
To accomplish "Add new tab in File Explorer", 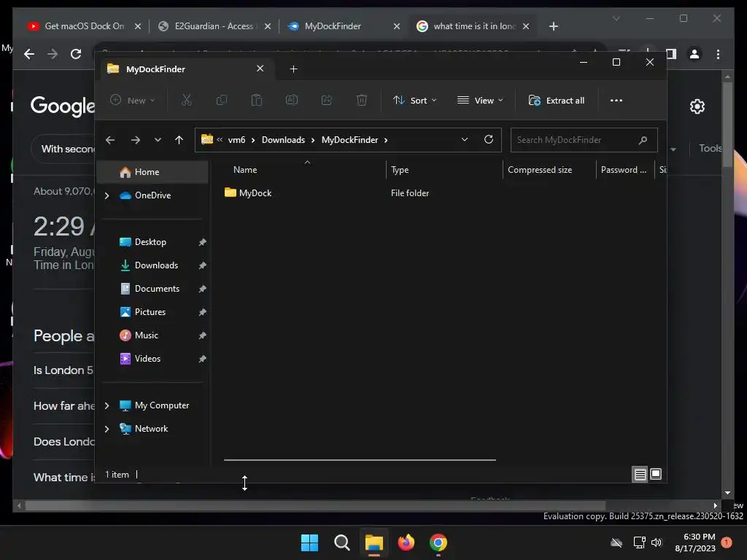I will pos(293,69).
